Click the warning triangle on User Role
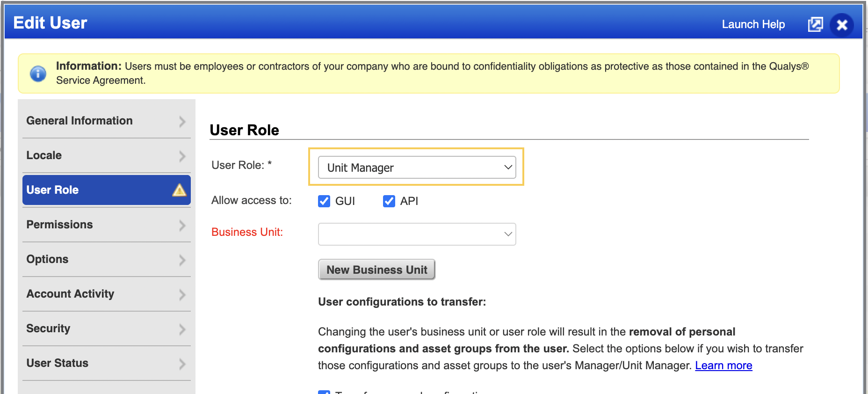Viewport: 868px width, 394px height. point(179,190)
